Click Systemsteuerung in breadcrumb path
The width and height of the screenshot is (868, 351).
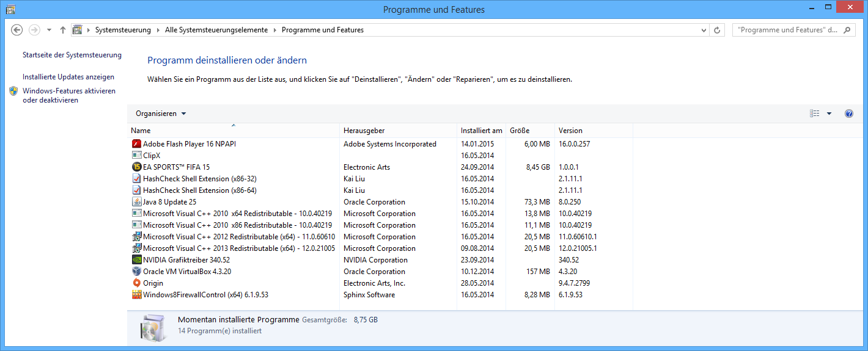(122, 30)
